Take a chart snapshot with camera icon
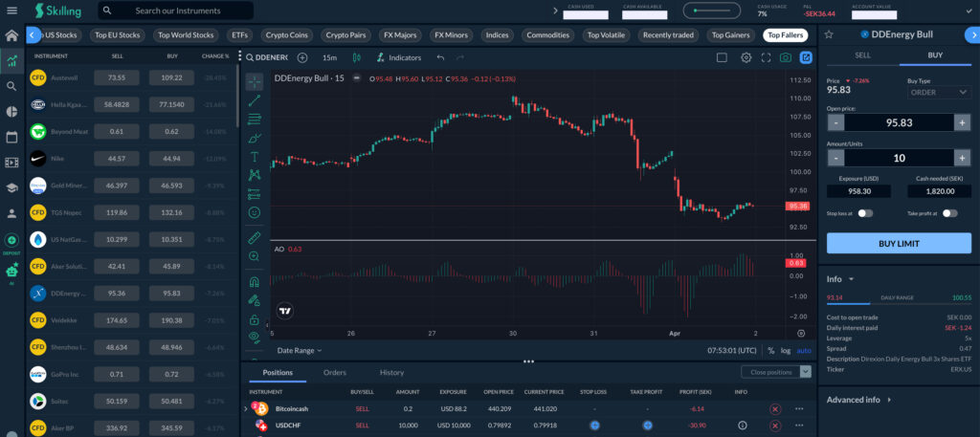980x437 pixels. point(786,57)
